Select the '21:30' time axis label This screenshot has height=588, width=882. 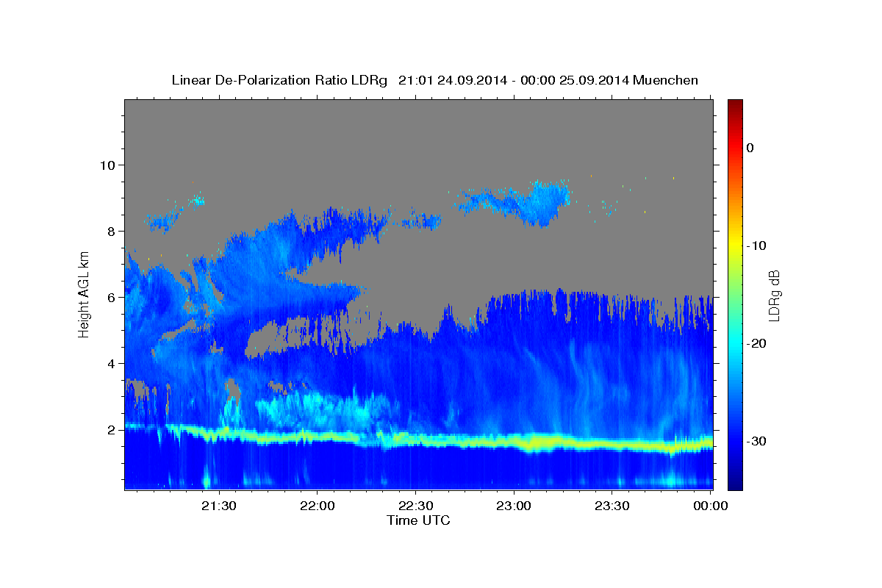219,506
